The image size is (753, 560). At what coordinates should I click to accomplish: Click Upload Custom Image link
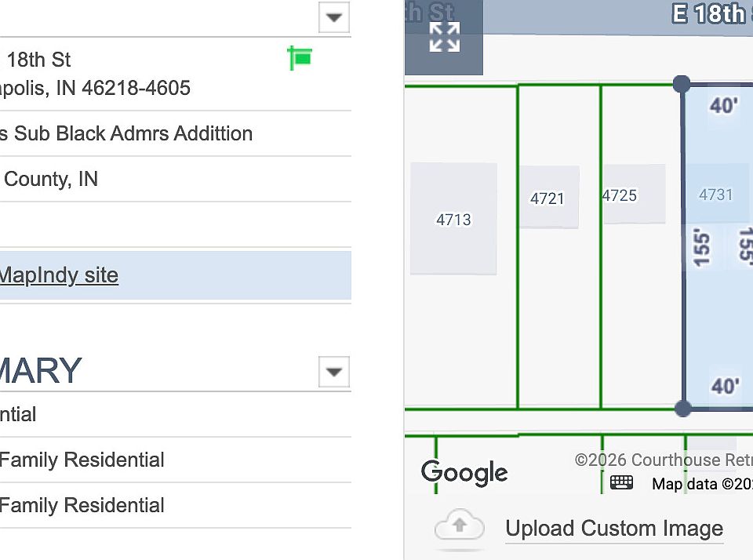(x=614, y=529)
